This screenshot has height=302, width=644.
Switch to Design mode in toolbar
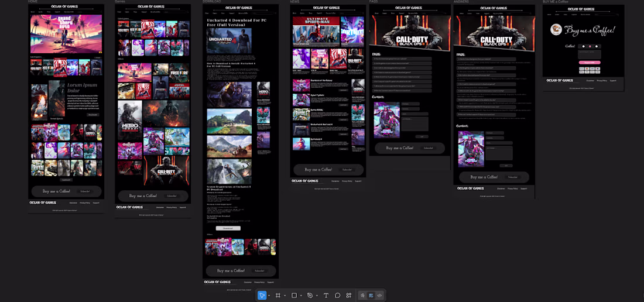point(371,296)
